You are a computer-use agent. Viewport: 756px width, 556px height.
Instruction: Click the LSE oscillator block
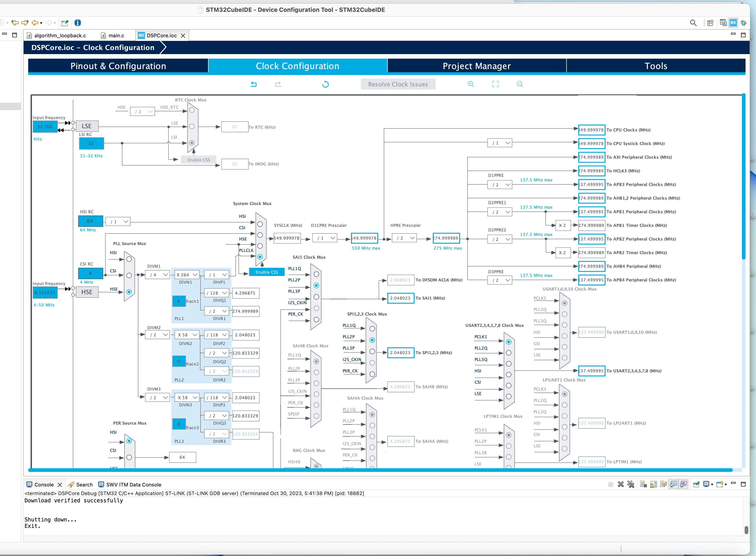click(87, 126)
